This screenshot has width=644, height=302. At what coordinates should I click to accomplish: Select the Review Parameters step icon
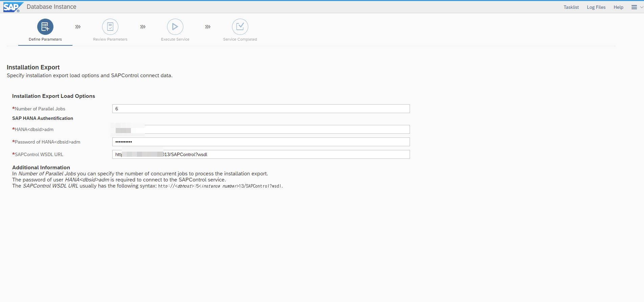click(x=110, y=27)
